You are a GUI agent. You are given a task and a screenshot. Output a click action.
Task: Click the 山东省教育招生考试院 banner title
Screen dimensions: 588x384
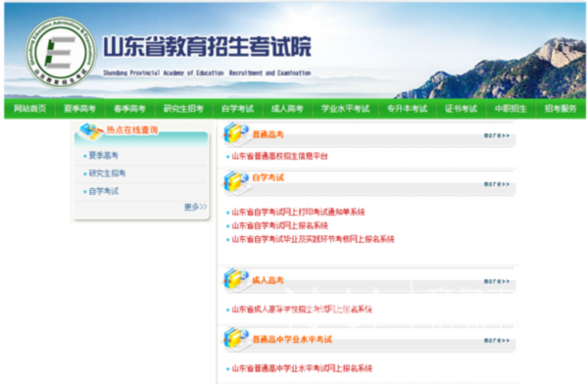pyautogui.click(x=207, y=47)
